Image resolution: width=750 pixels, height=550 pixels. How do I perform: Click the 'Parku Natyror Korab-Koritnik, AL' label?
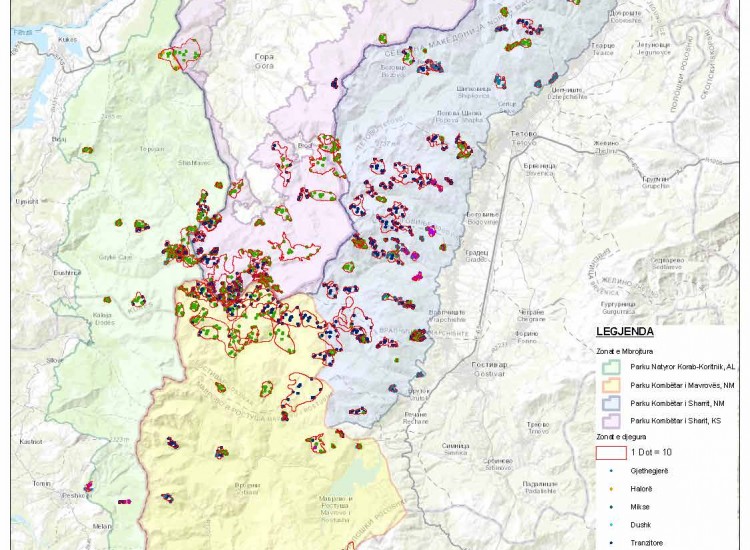pos(683,367)
